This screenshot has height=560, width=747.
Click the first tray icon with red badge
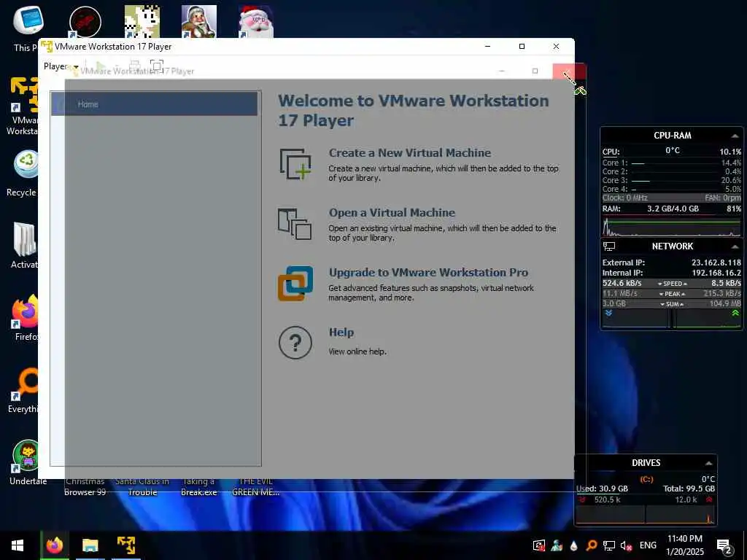539,545
